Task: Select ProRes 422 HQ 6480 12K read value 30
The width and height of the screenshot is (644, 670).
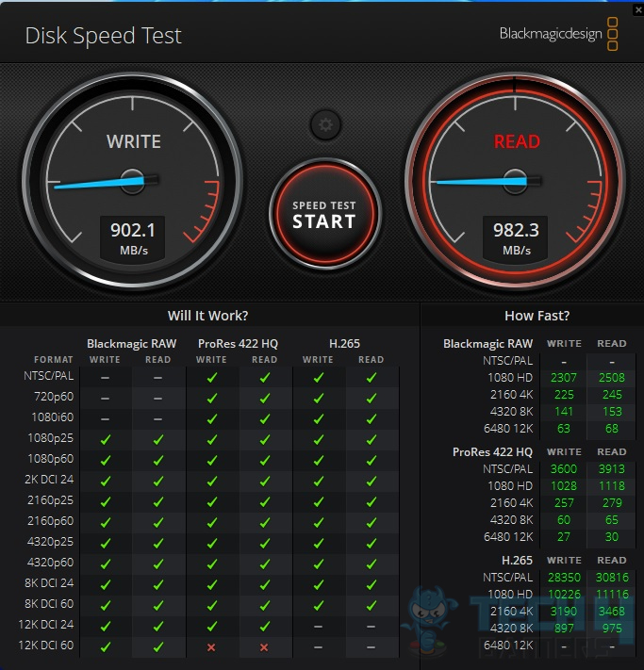Action: [x=612, y=537]
